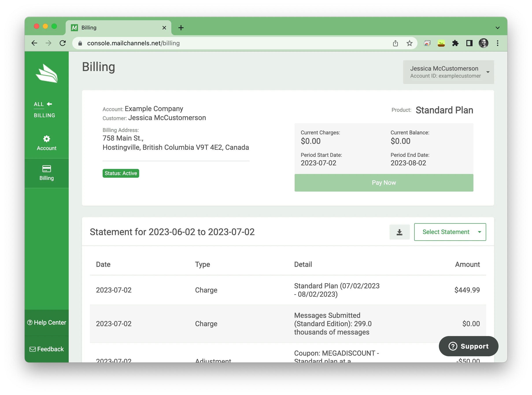Viewport: 532px width, 395px height.
Task: Click the Statement for 2023-06-02 heading
Action: pyautogui.click(x=172, y=232)
